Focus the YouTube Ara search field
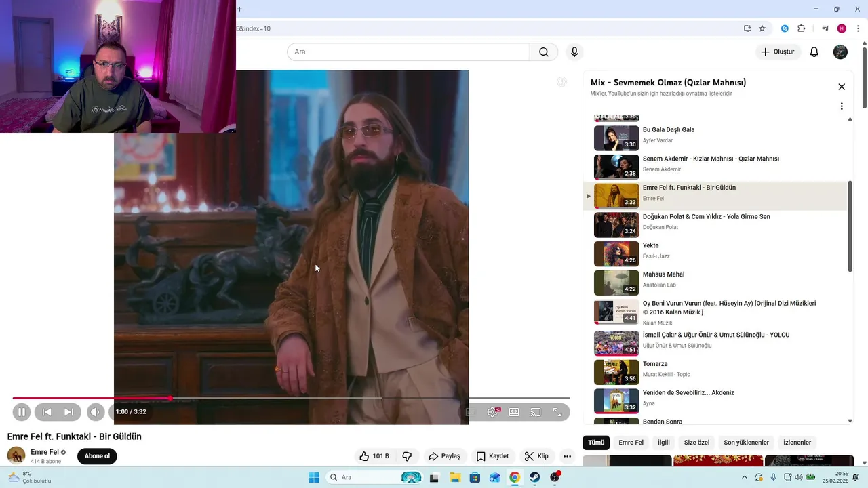The height and width of the screenshot is (488, 868). click(408, 52)
